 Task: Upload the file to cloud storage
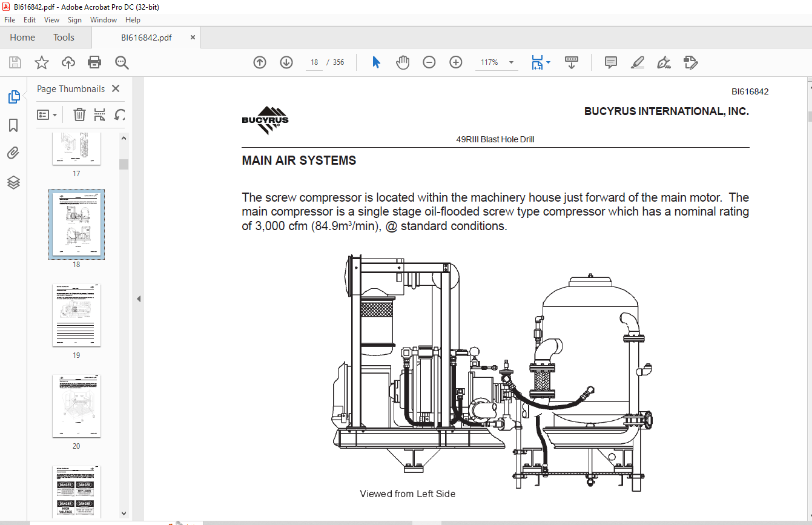click(68, 62)
